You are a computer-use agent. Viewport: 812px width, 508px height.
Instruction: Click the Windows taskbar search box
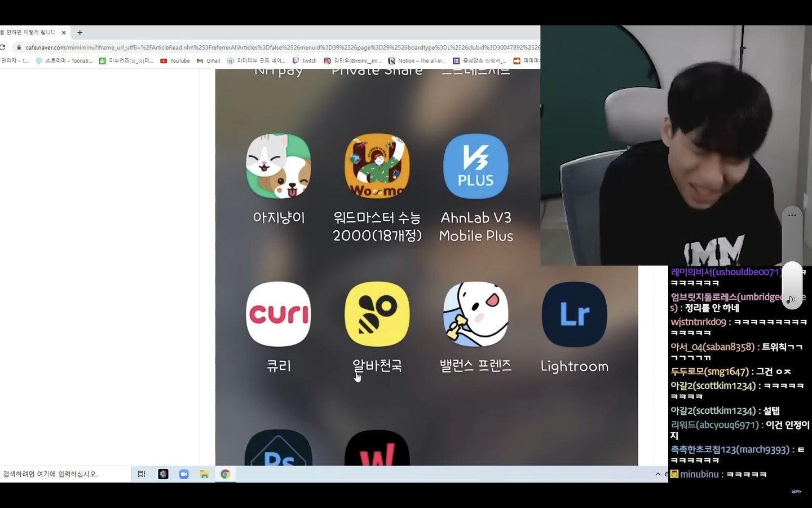(x=65, y=474)
